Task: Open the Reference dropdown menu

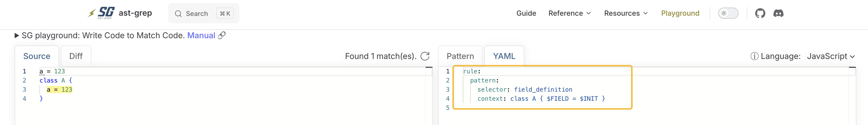Action: point(570,13)
